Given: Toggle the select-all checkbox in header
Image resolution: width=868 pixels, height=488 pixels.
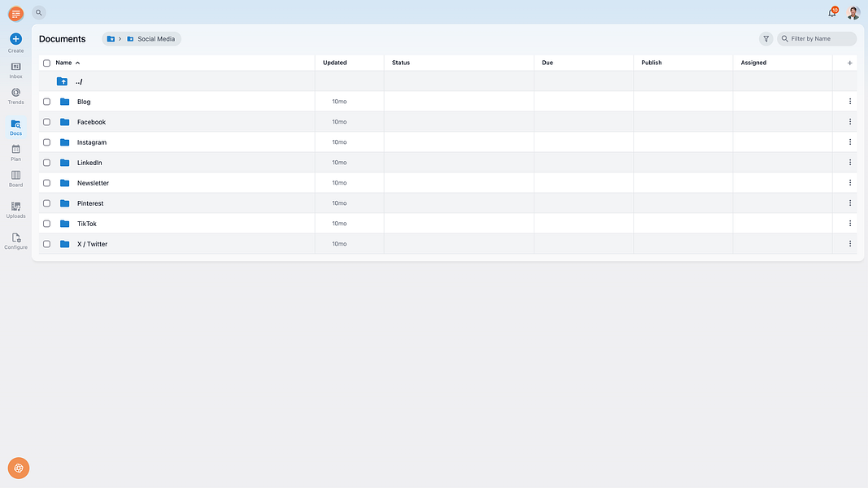Looking at the screenshot, I should coord(46,63).
